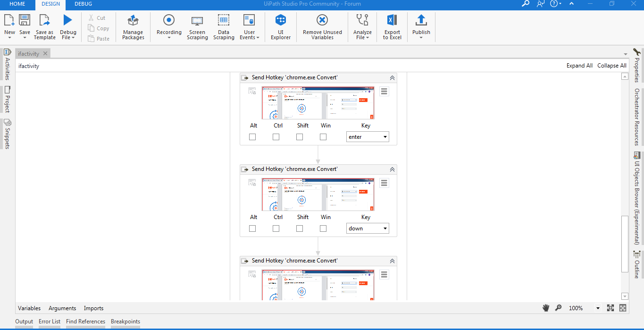Open the help question mark menu

pos(556,4)
